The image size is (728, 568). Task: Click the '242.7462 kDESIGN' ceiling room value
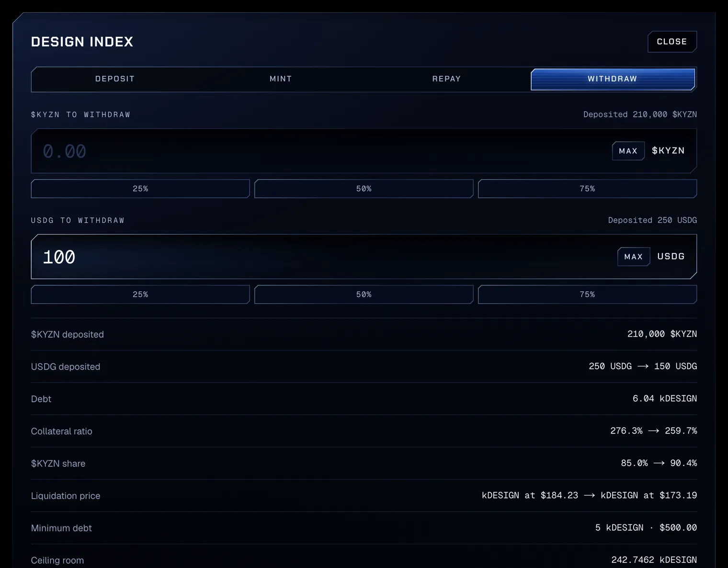(x=654, y=560)
